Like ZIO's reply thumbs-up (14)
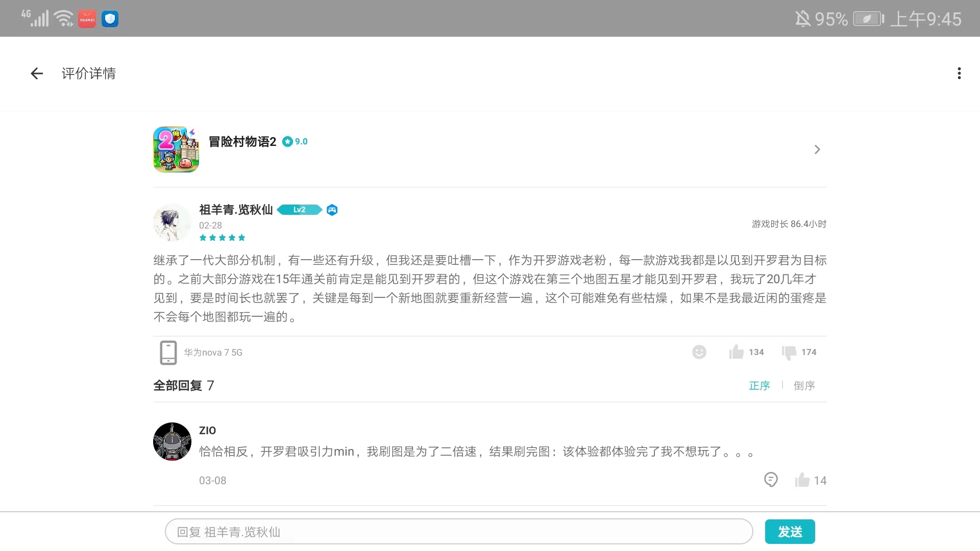Viewport: 980px width, 551px height. click(802, 480)
